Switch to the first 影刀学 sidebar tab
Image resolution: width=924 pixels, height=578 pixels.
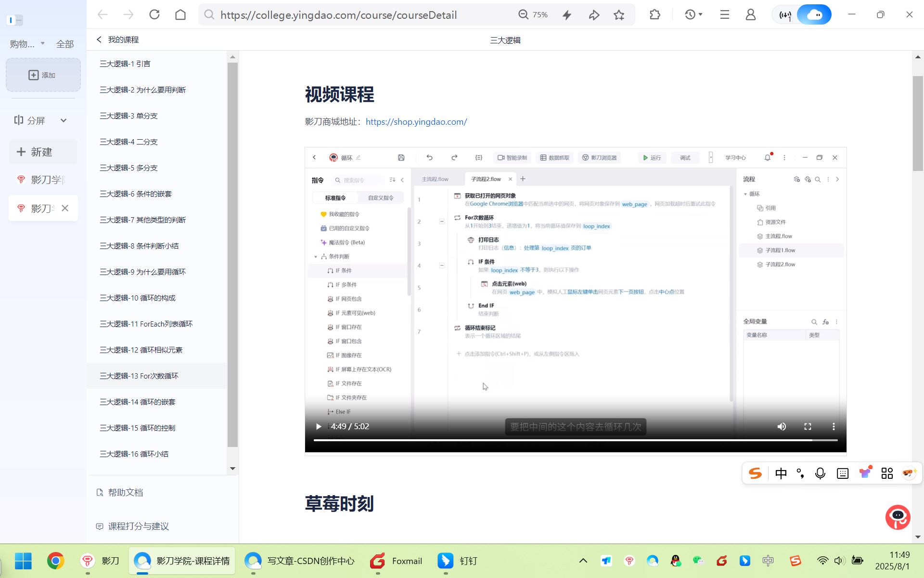coord(43,180)
